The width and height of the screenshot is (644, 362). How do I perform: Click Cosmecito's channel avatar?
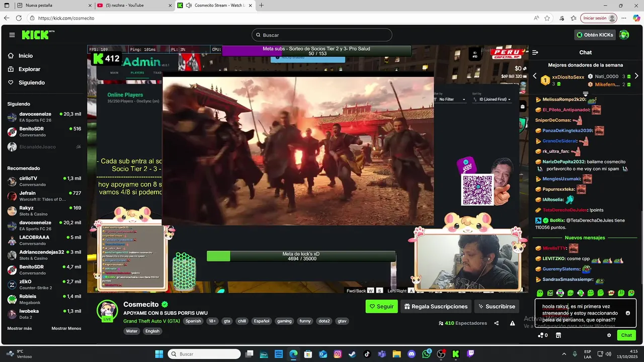point(107,311)
